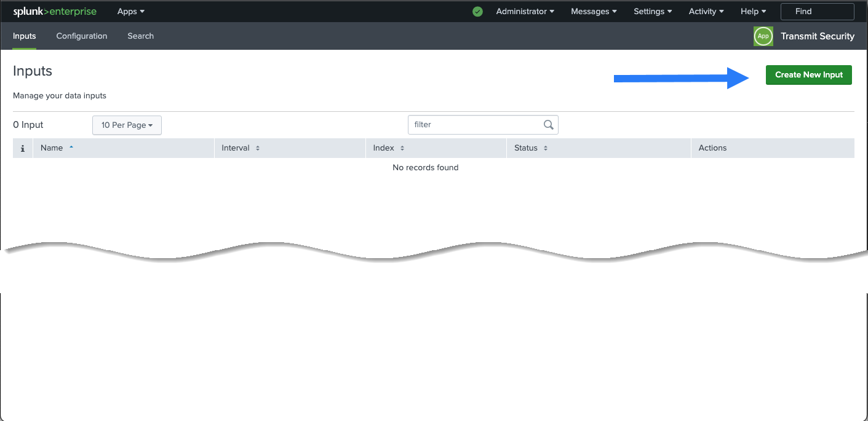
Task: Expand the Settings menu
Action: point(653,12)
